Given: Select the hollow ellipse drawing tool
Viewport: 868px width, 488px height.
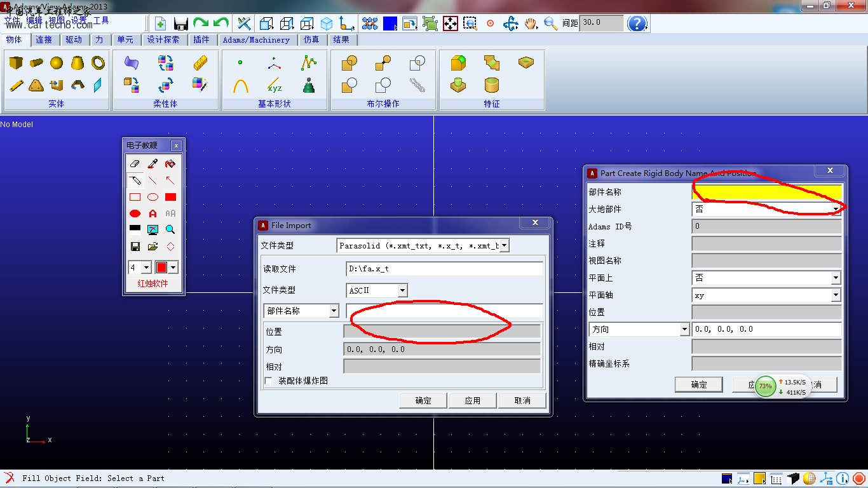Looking at the screenshot, I should click(x=153, y=197).
